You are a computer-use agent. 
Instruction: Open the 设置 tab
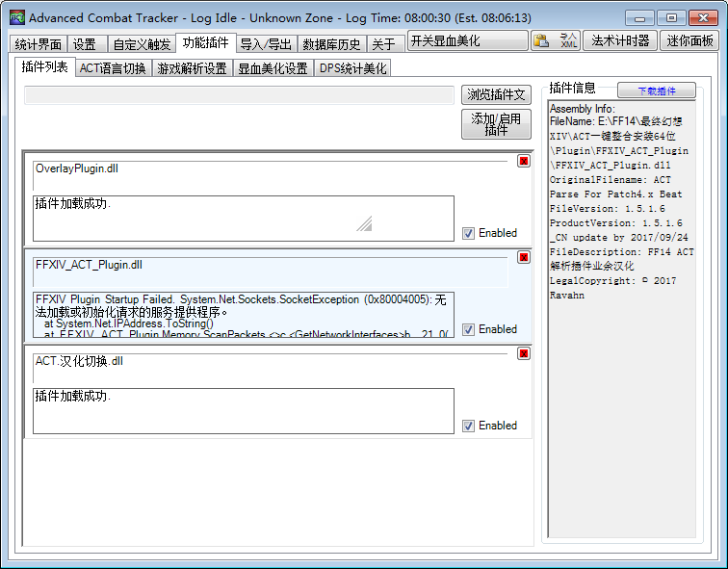point(88,44)
